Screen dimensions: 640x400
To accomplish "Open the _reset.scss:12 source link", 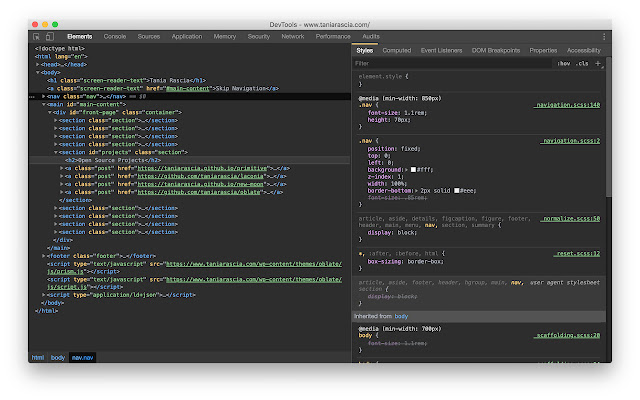I will click(x=577, y=254).
